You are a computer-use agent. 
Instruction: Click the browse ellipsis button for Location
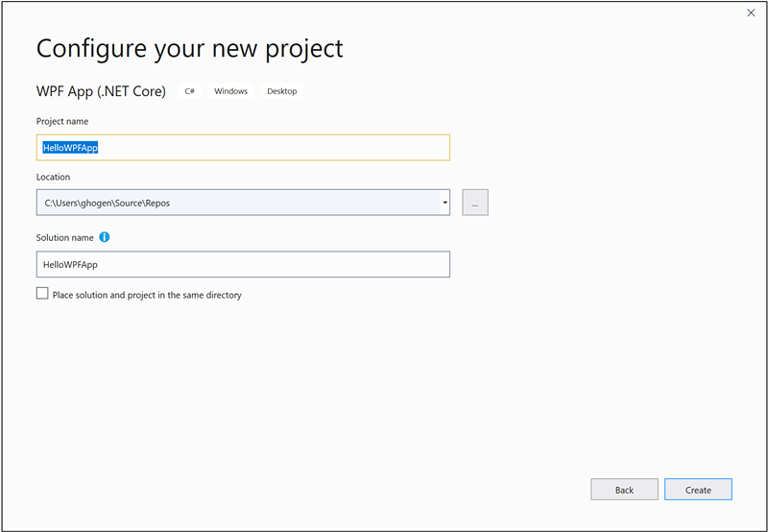[474, 203]
